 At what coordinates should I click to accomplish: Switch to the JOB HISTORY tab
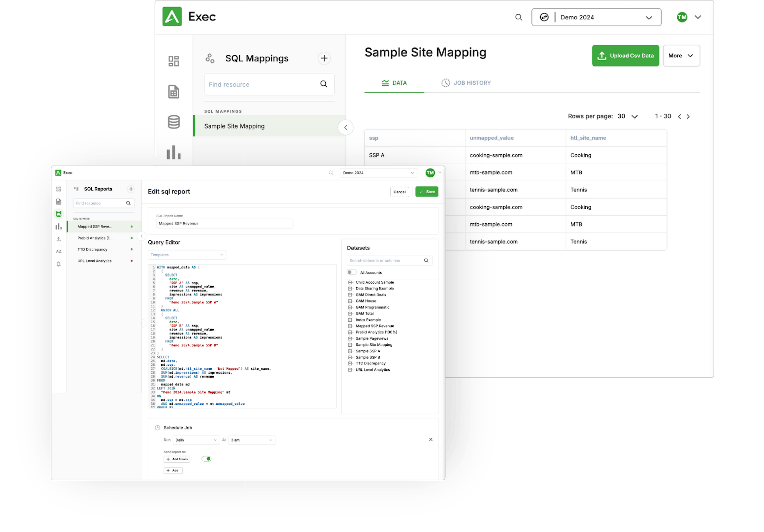coord(466,83)
